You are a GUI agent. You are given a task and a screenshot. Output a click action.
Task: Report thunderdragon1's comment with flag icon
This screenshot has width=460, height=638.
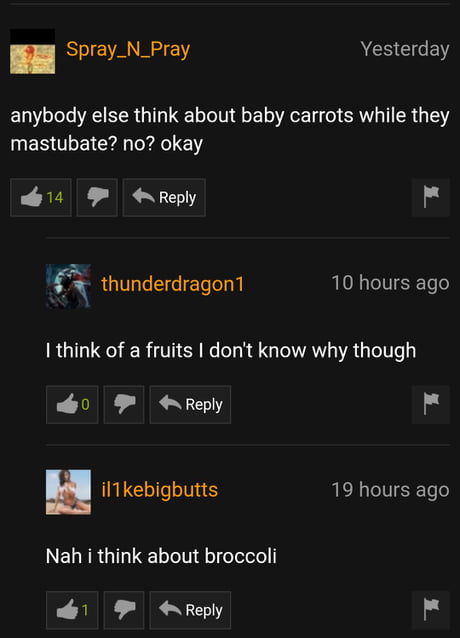pyautogui.click(x=431, y=404)
